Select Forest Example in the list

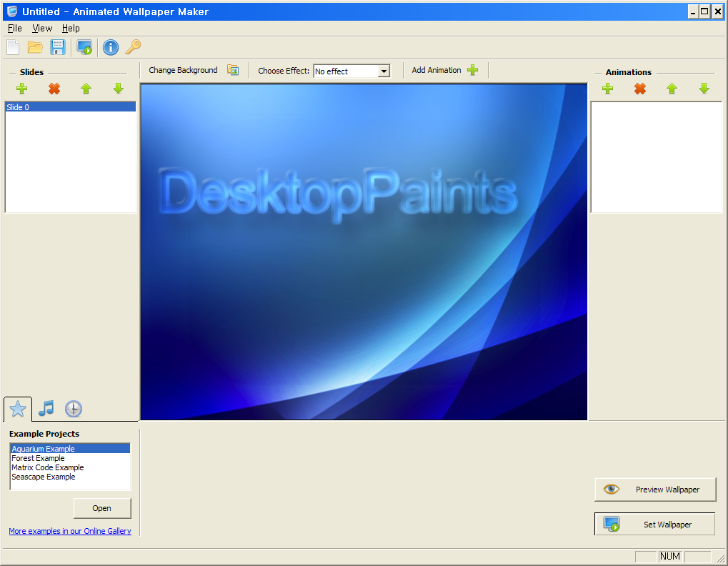[x=70, y=458]
